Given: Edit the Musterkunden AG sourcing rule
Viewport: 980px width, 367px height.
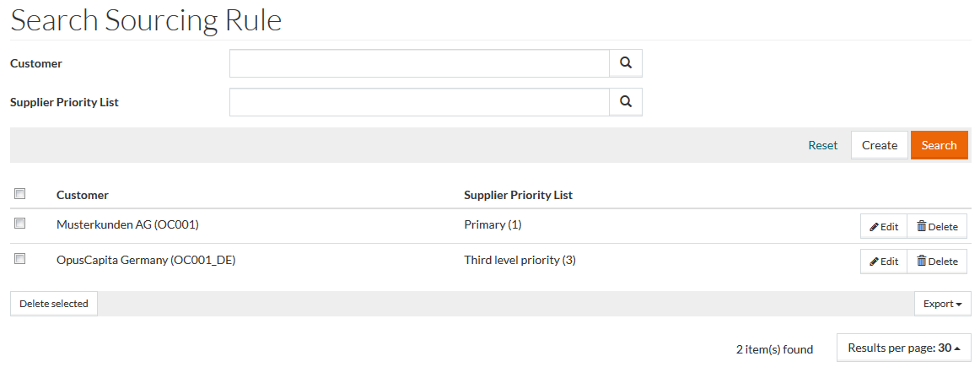Looking at the screenshot, I should (x=884, y=226).
